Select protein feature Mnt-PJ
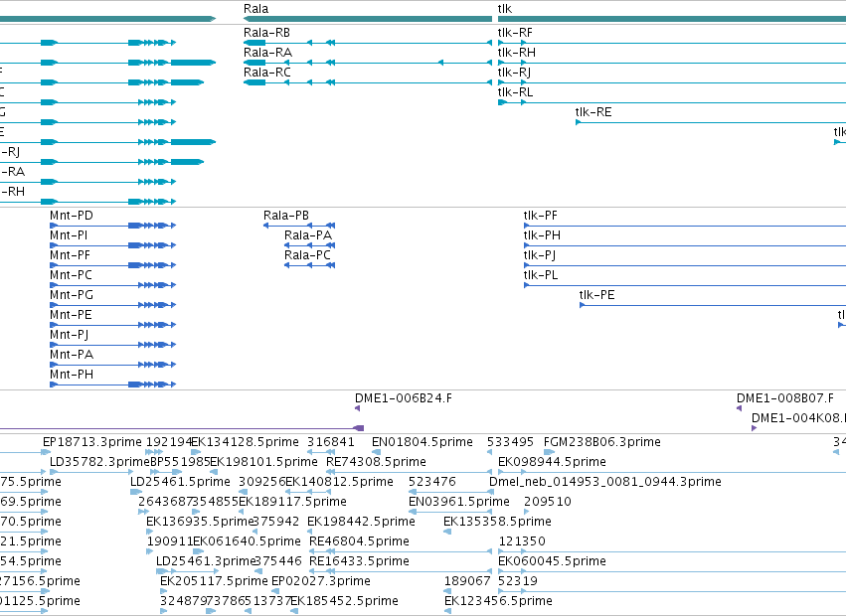Screen dimensions: 846x616 (x=69, y=336)
